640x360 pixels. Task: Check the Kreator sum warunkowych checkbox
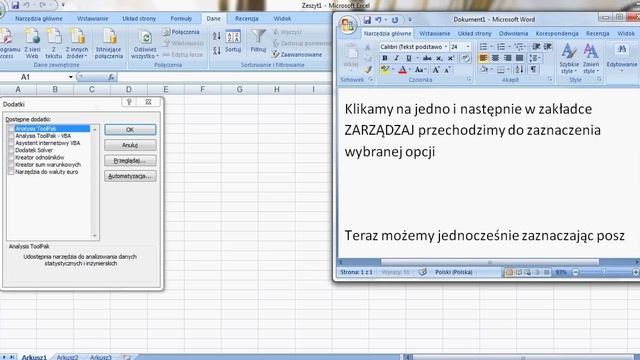click(x=11, y=165)
